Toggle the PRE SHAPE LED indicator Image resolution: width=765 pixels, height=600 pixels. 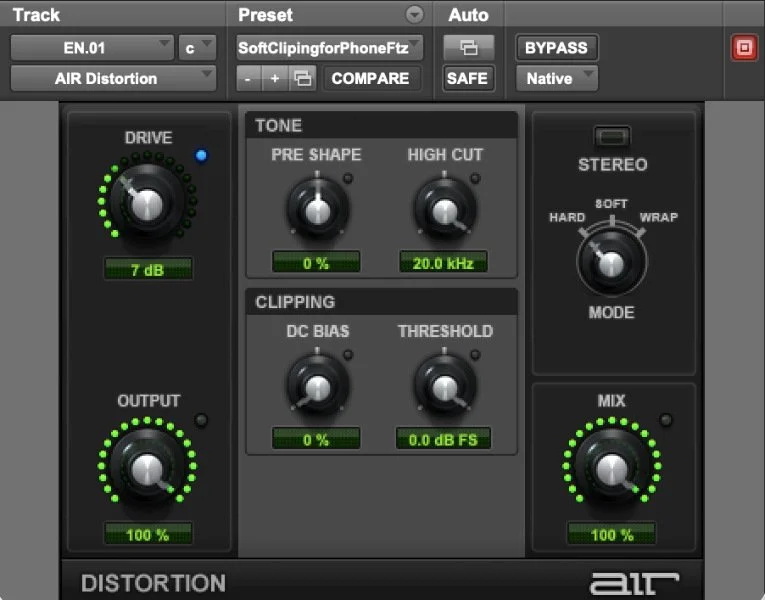tap(348, 179)
